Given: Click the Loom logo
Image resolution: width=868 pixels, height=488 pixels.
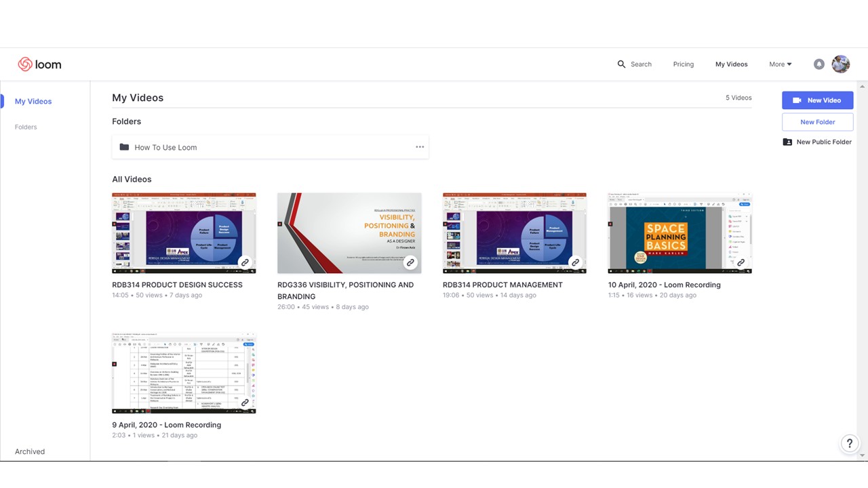Looking at the screenshot, I should (39, 64).
